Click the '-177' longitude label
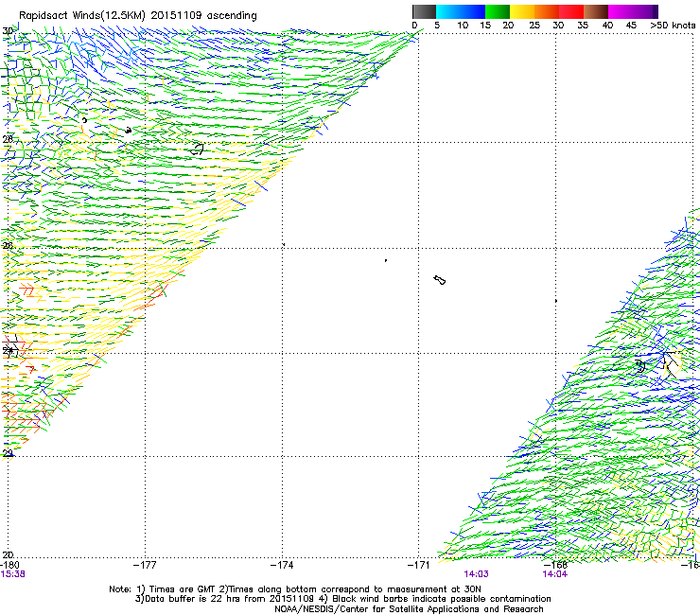Viewport: 700px width, 615px height. pos(145,565)
